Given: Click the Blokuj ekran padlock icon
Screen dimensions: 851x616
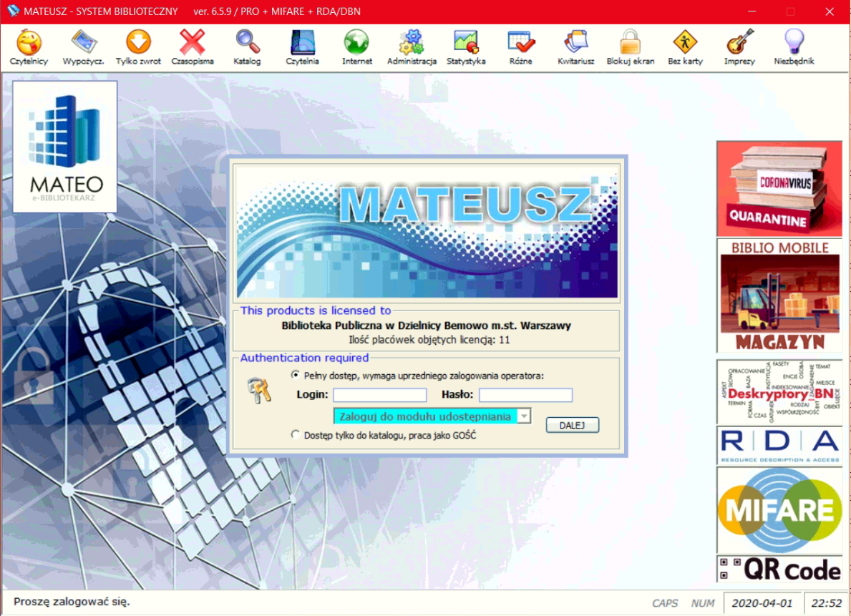Looking at the screenshot, I should (630, 44).
